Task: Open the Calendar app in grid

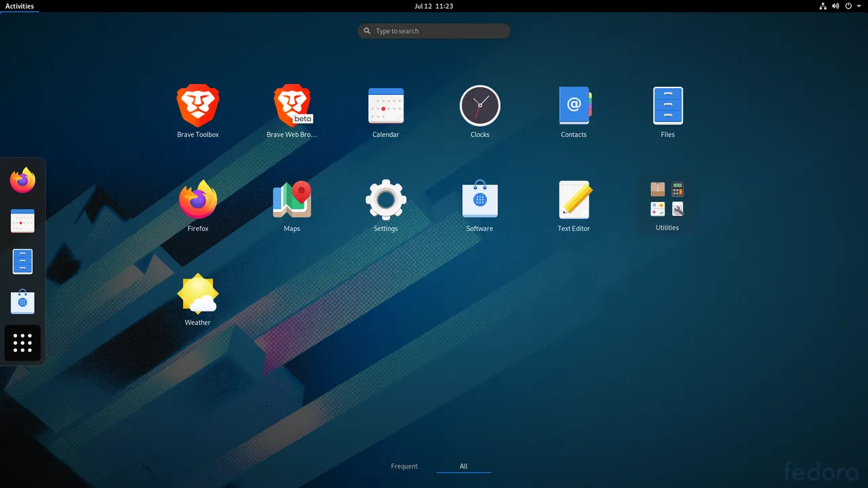Action: coord(386,106)
